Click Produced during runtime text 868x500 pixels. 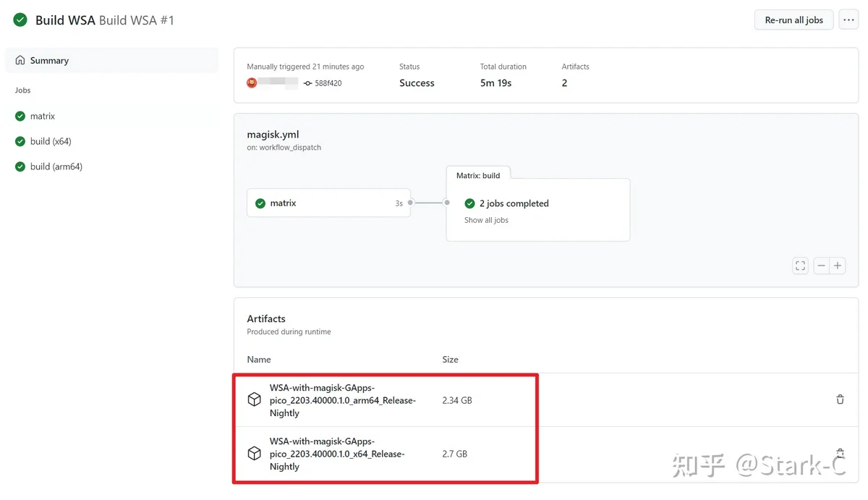(x=289, y=331)
